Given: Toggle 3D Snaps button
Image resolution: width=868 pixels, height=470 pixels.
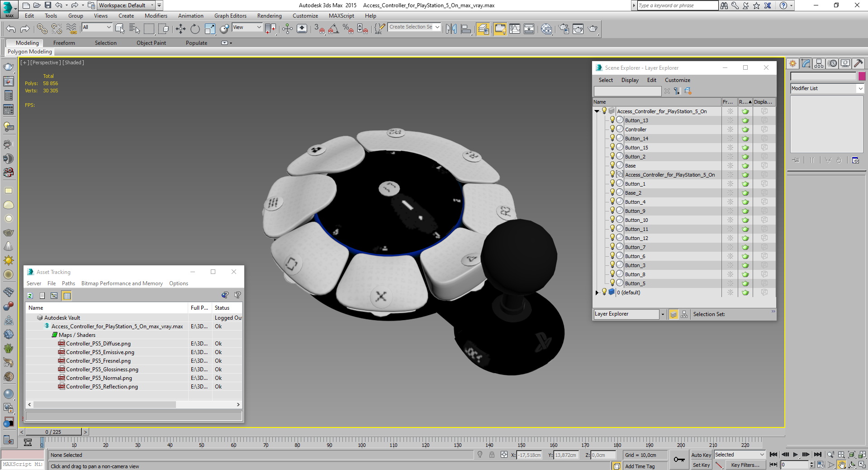Looking at the screenshot, I should coord(319,29).
